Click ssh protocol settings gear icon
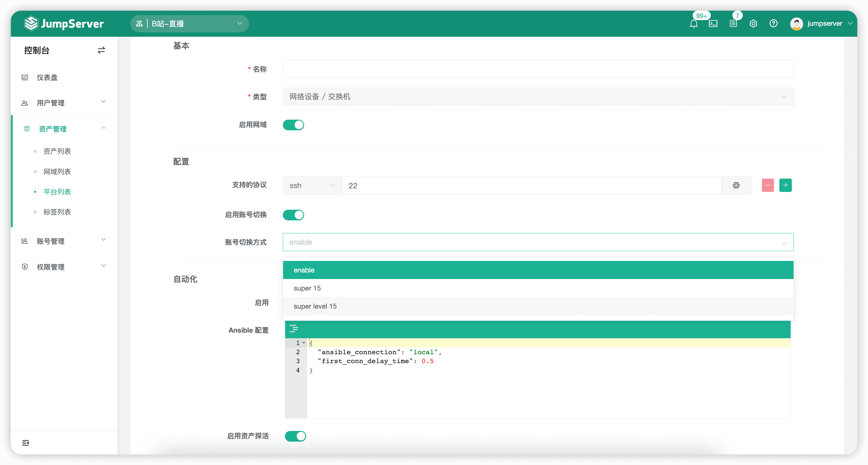Screen dimensions: 868x465 tap(736, 185)
